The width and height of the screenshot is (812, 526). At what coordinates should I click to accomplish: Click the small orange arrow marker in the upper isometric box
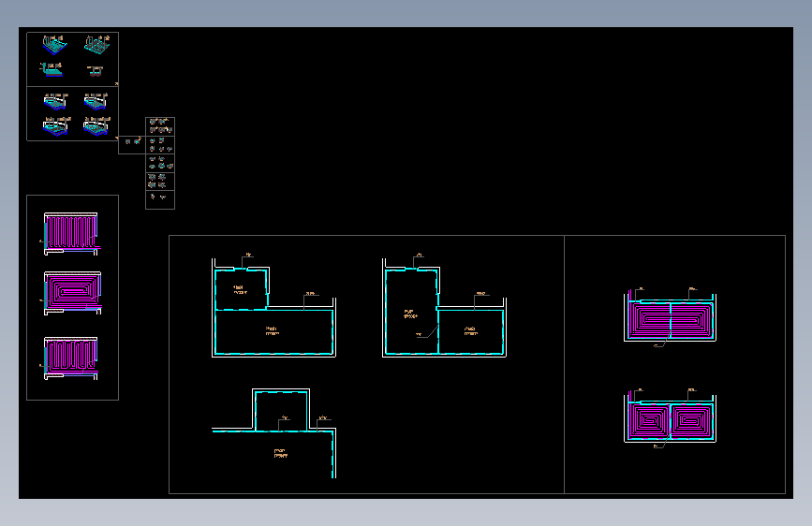116,83
